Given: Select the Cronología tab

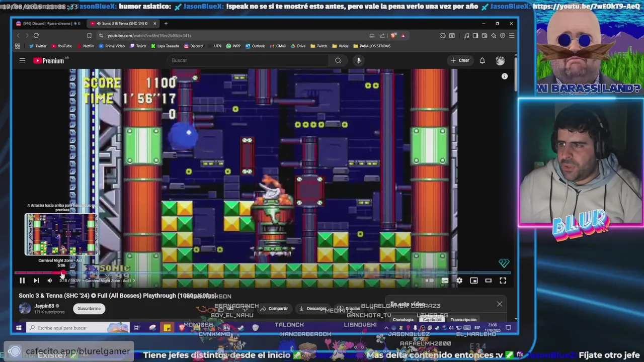Looking at the screenshot, I should click(x=403, y=320).
